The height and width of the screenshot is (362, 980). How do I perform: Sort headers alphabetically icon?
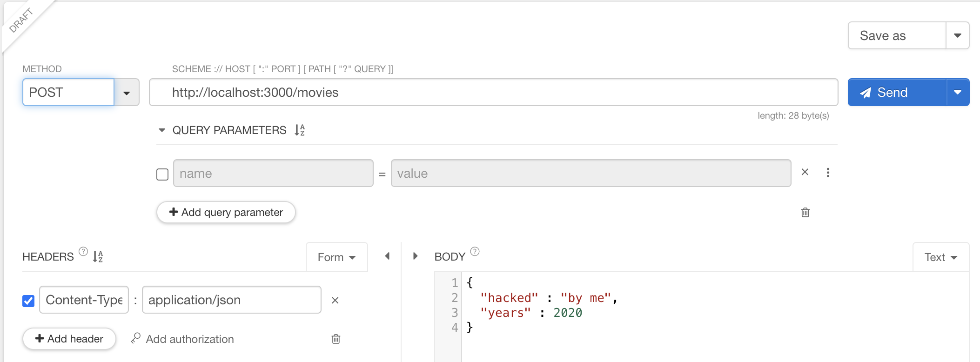pos(98,256)
